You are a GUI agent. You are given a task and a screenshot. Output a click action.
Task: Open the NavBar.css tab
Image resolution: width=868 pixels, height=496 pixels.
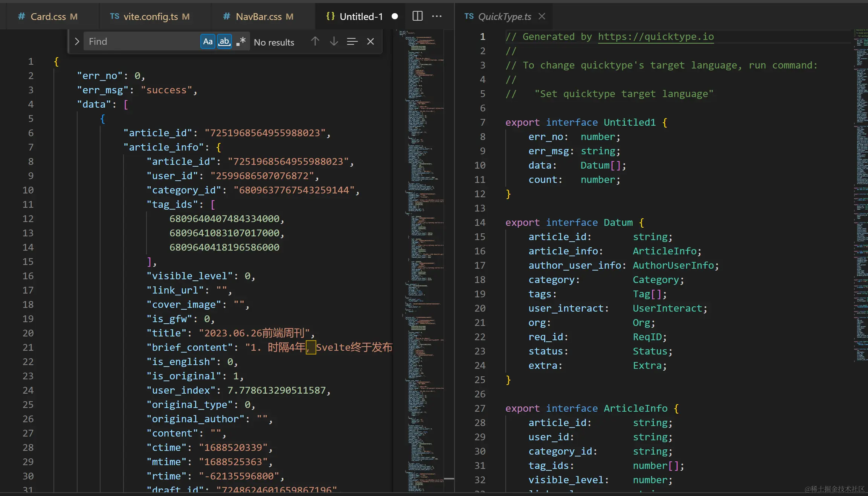pos(258,17)
